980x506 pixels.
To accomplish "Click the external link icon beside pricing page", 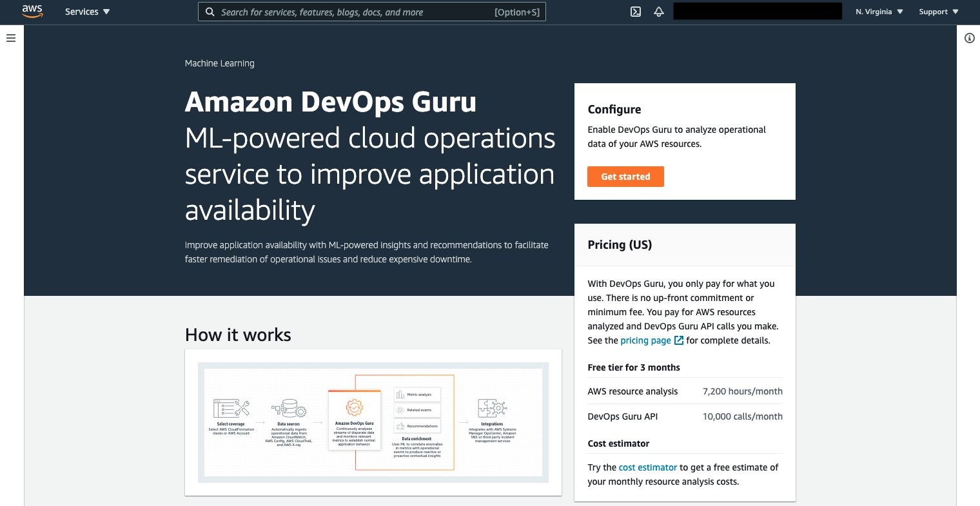I will tap(679, 340).
